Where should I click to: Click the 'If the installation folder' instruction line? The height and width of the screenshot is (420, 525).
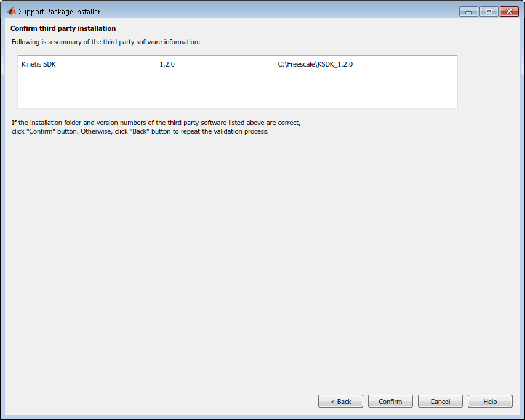156,123
